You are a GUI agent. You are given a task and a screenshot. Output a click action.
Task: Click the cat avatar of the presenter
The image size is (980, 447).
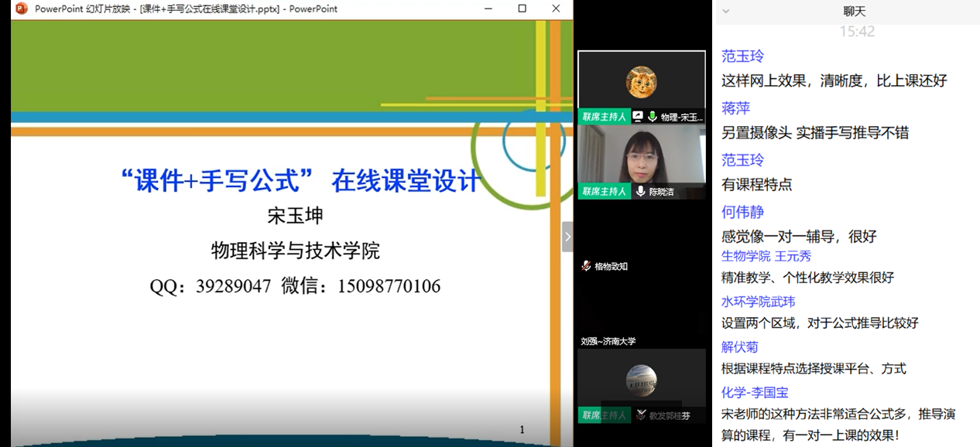pos(641,82)
